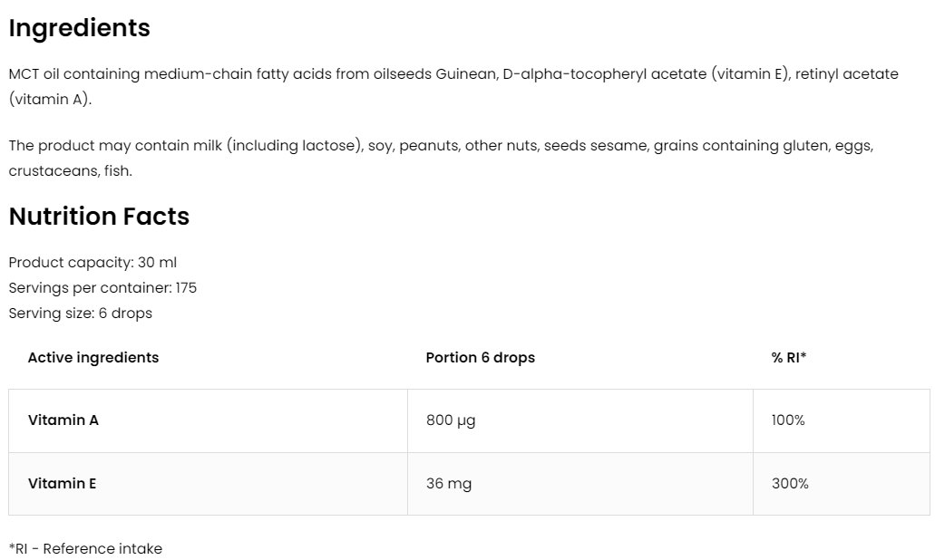Click the Ingredients section heading
935x560 pixels.
(x=79, y=28)
